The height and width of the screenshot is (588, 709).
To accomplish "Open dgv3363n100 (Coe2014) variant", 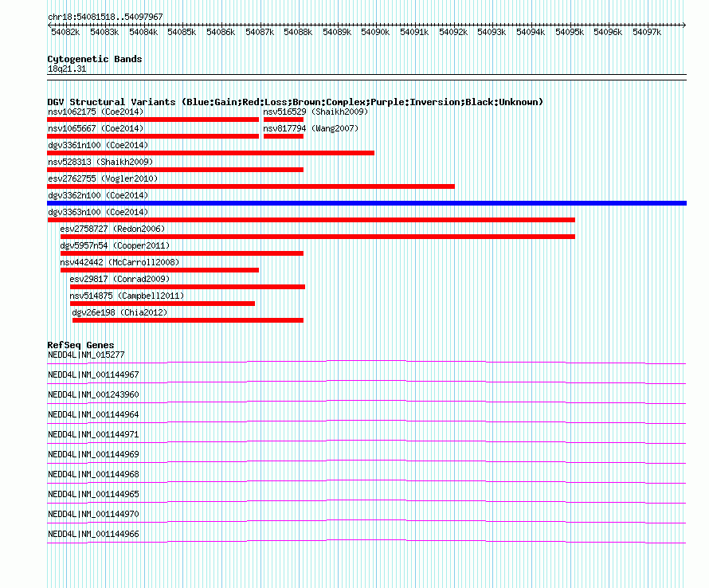I will point(98,212).
